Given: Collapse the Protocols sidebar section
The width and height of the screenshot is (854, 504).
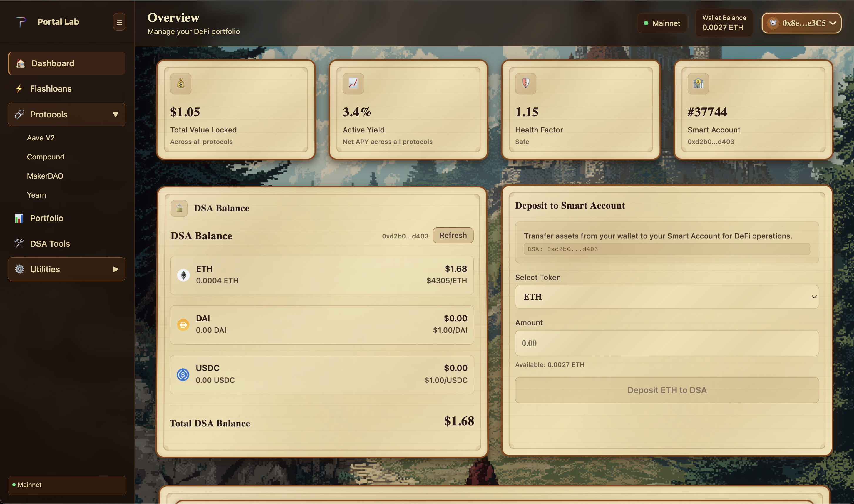Looking at the screenshot, I should 67,115.
